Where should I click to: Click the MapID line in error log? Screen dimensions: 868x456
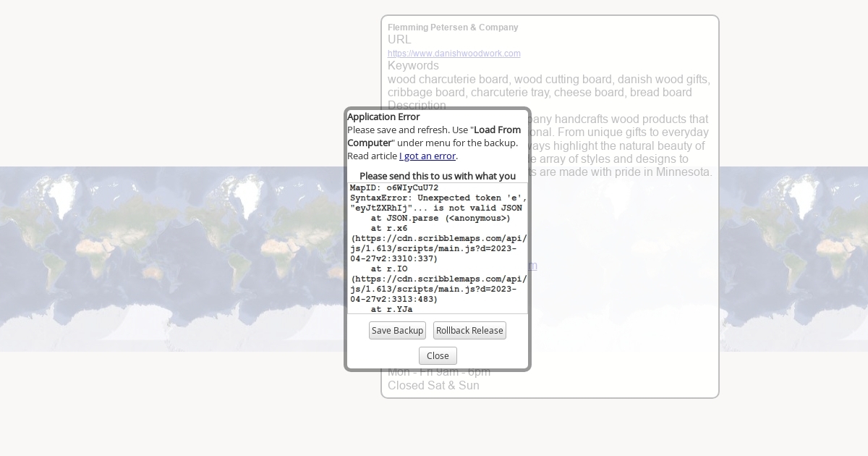pos(393,188)
